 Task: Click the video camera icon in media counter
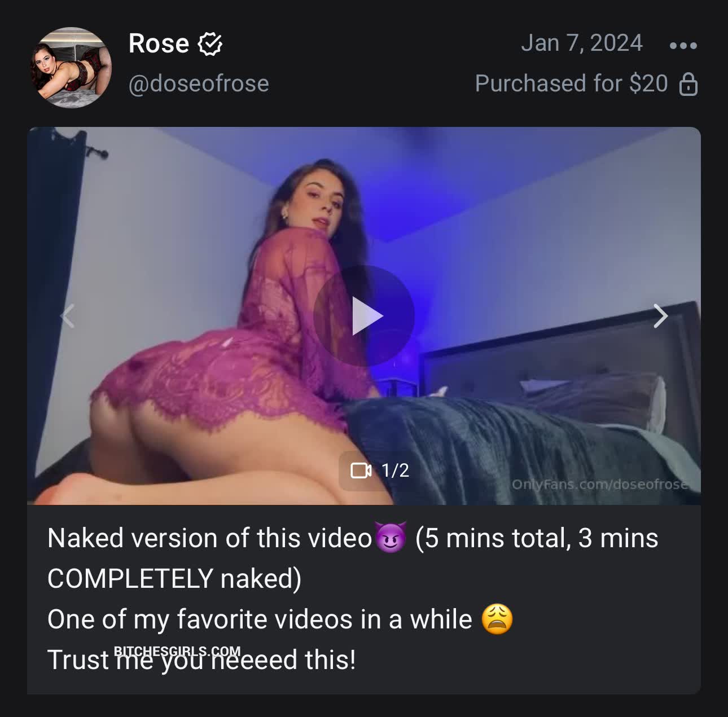coord(361,470)
